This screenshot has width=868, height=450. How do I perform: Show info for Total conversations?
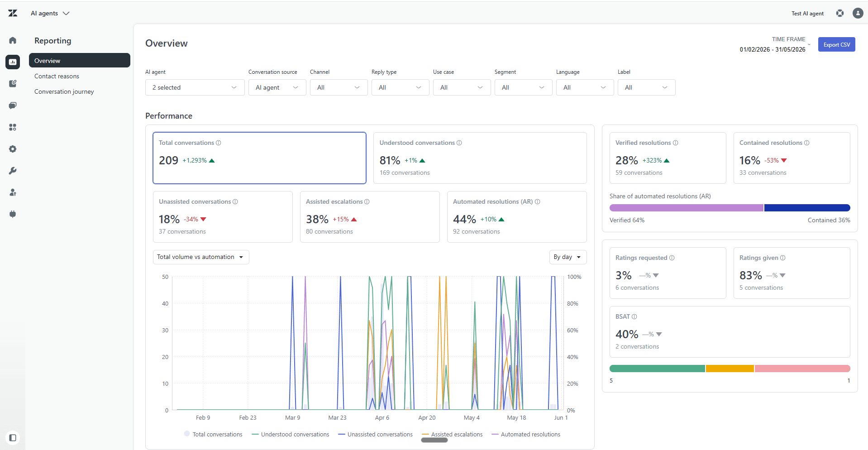point(219,143)
